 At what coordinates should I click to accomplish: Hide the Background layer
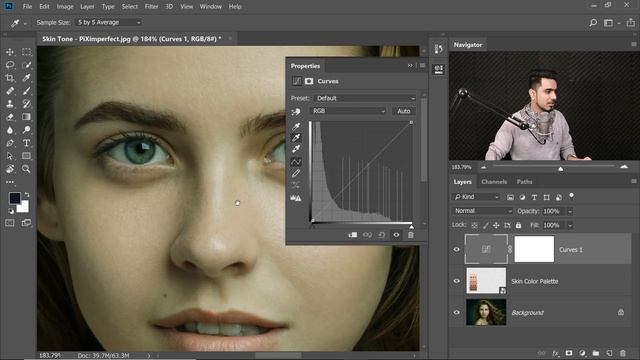pos(457,312)
